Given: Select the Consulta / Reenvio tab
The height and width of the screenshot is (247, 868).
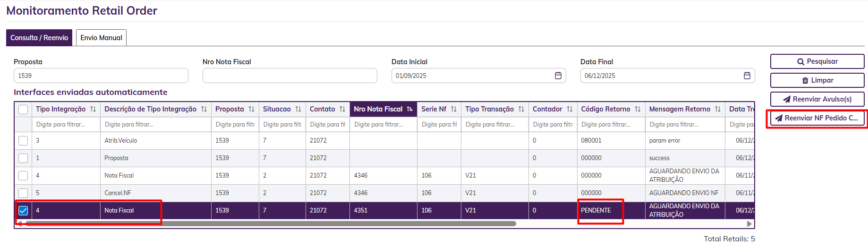Looking at the screenshot, I should 39,38.
